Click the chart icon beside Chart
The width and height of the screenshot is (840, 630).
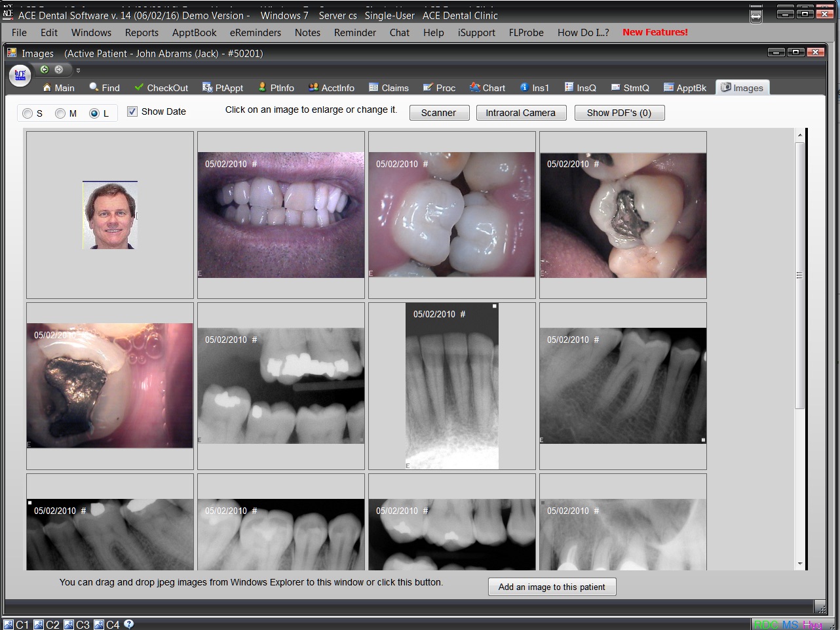click(x=475, y=87)
